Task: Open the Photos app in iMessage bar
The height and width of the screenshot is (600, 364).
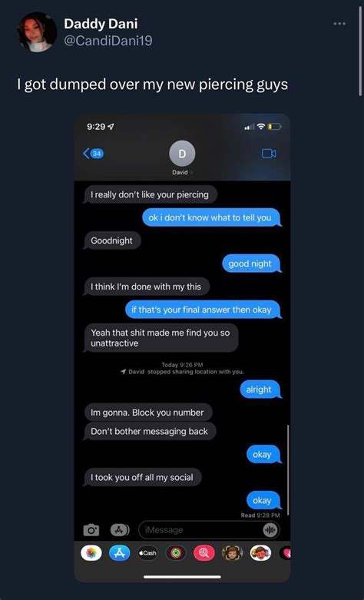Action: pyautogui.click(x=91, y=553)
